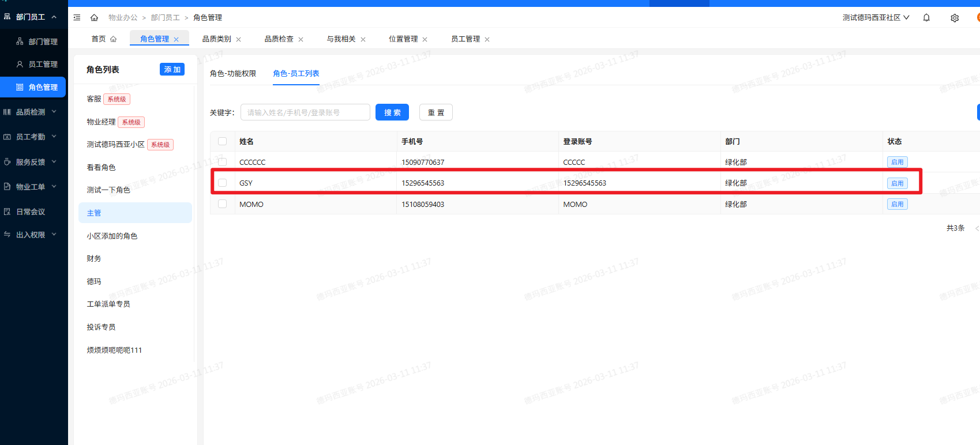Open 日常会议 in the sidebar

pyautogui.click(x=31, y=212)
